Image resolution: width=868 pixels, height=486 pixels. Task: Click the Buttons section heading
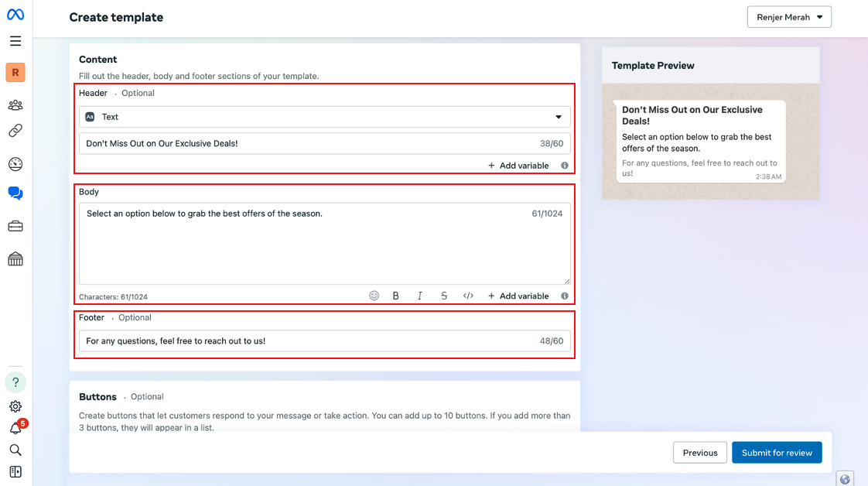click(97, 397)
